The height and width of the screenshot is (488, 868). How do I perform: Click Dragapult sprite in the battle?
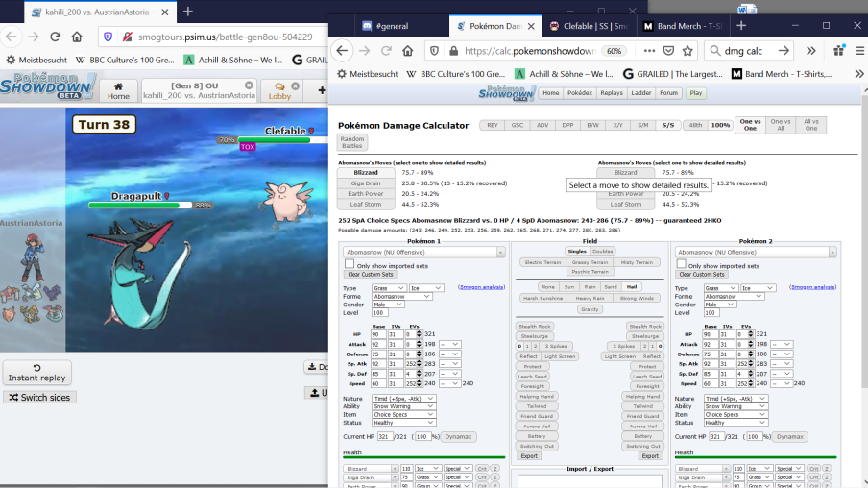pyautogui.click(x=138, y=272)
